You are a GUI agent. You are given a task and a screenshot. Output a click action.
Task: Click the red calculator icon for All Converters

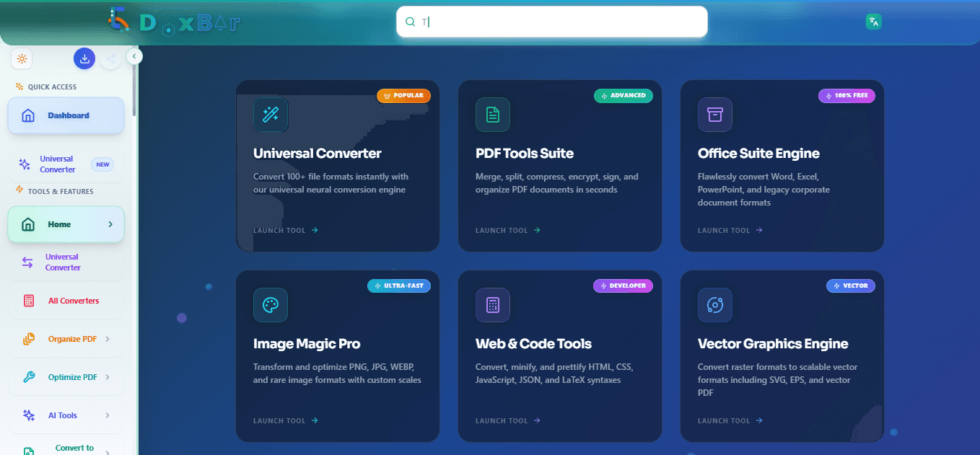click(29, 301)
